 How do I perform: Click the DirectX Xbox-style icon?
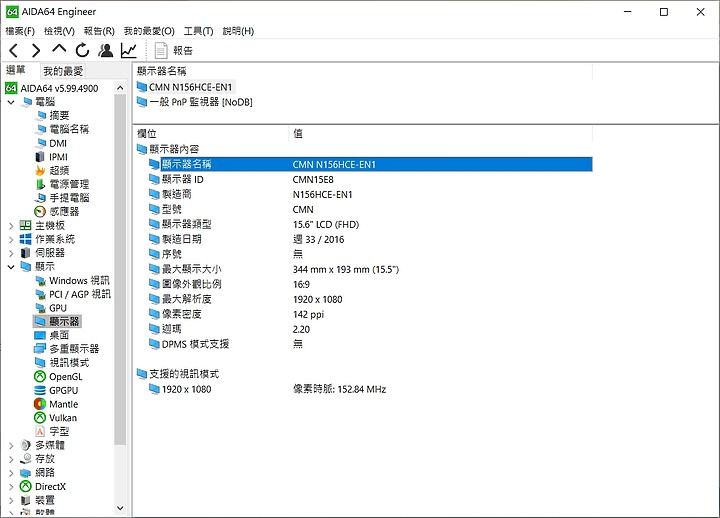coord(26,486)
